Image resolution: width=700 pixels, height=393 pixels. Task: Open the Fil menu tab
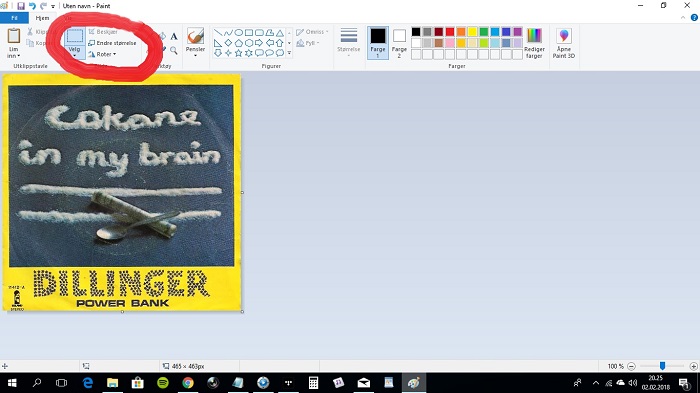click(14, 18)
